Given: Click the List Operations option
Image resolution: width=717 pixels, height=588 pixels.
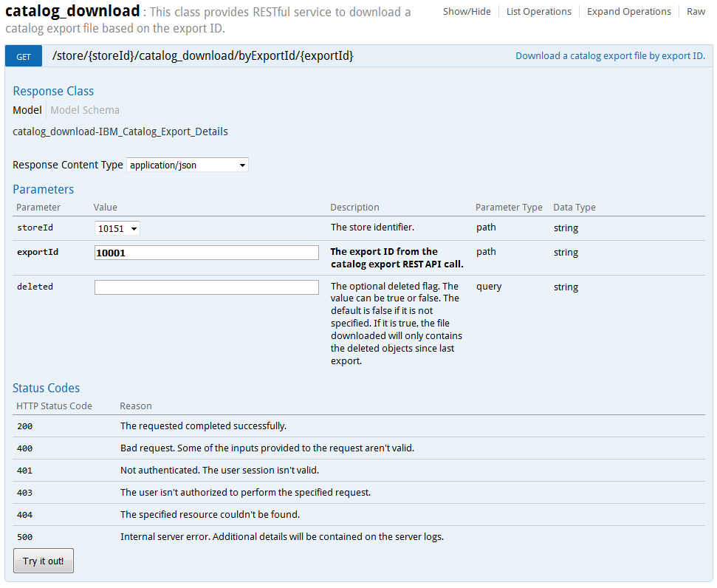Looking at the screenshot, I should point(539,11).
